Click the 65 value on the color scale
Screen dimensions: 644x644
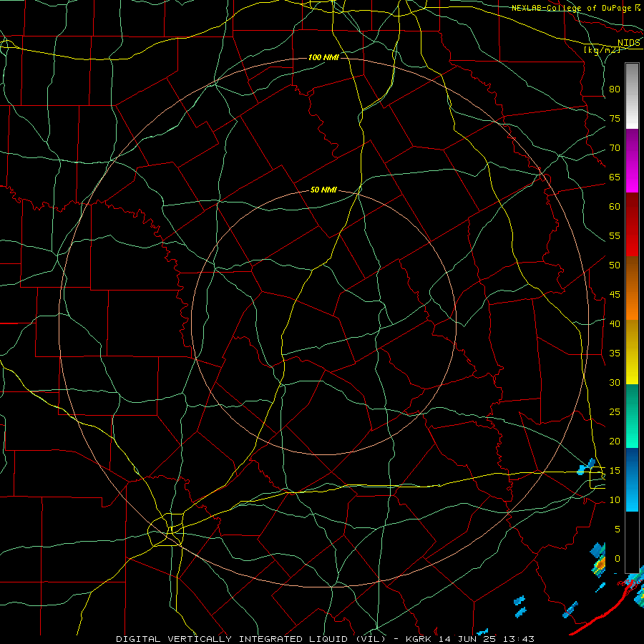[615, 177]
